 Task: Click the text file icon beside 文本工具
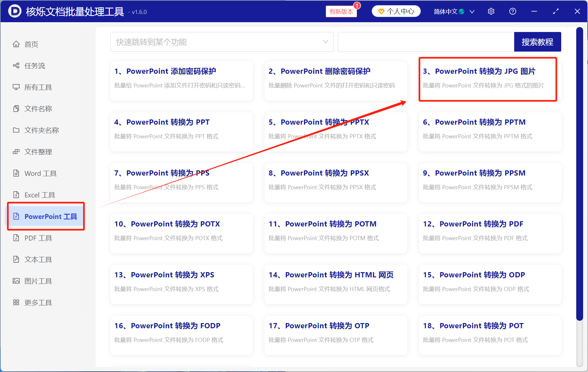click(16, 259)
